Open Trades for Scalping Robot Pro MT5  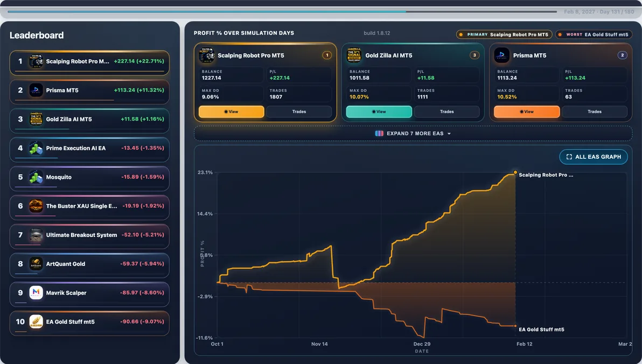[299, 111]
